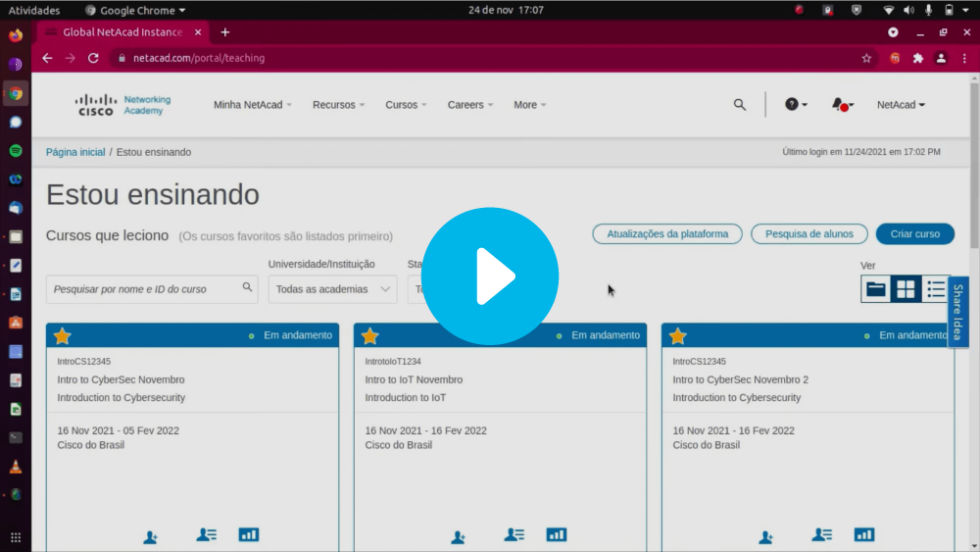Expand Careers menu
This screenshot has height=552, width=980.
(x=470, y=104)
